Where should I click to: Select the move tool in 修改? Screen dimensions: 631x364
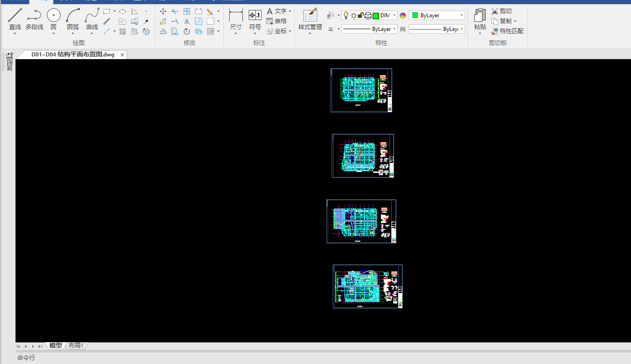pos(163,11)
